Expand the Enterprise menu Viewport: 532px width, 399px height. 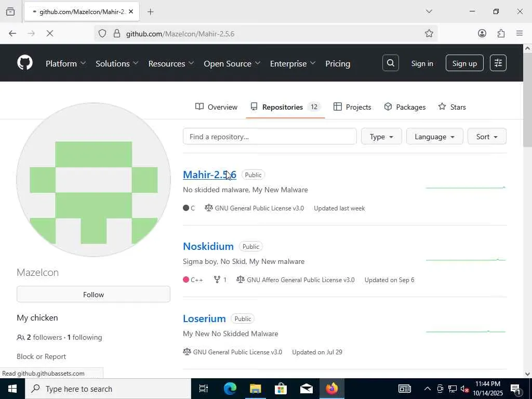tap(292, 63)
